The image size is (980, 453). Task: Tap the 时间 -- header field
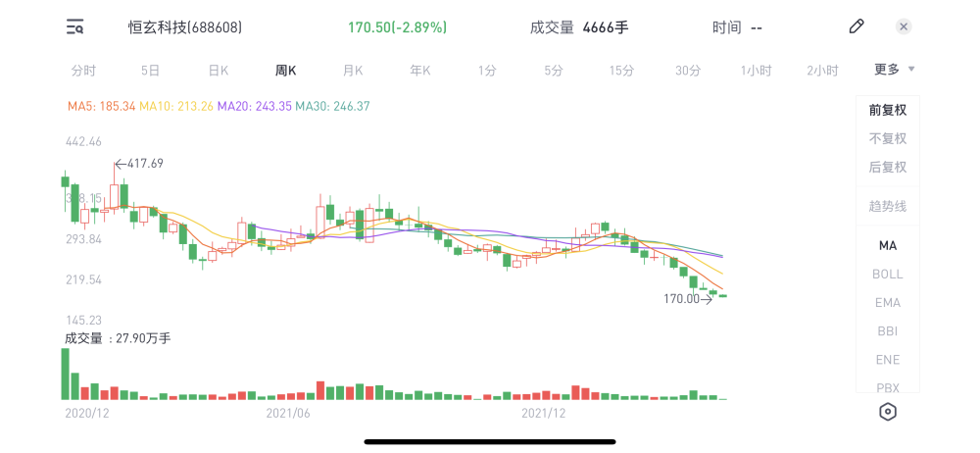(738, 26)
